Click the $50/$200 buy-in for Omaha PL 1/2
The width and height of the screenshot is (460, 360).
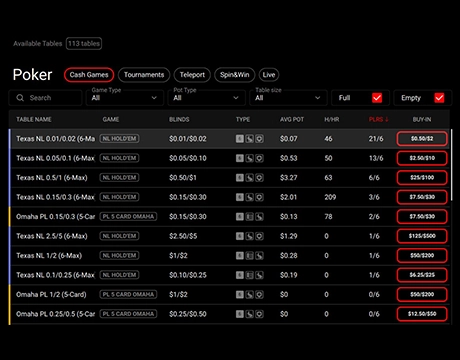422,294
